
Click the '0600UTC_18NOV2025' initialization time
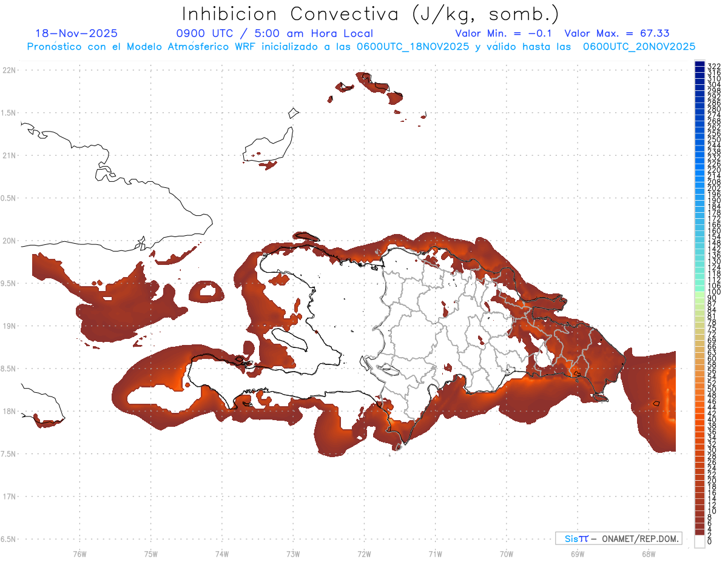coord(413,46)
